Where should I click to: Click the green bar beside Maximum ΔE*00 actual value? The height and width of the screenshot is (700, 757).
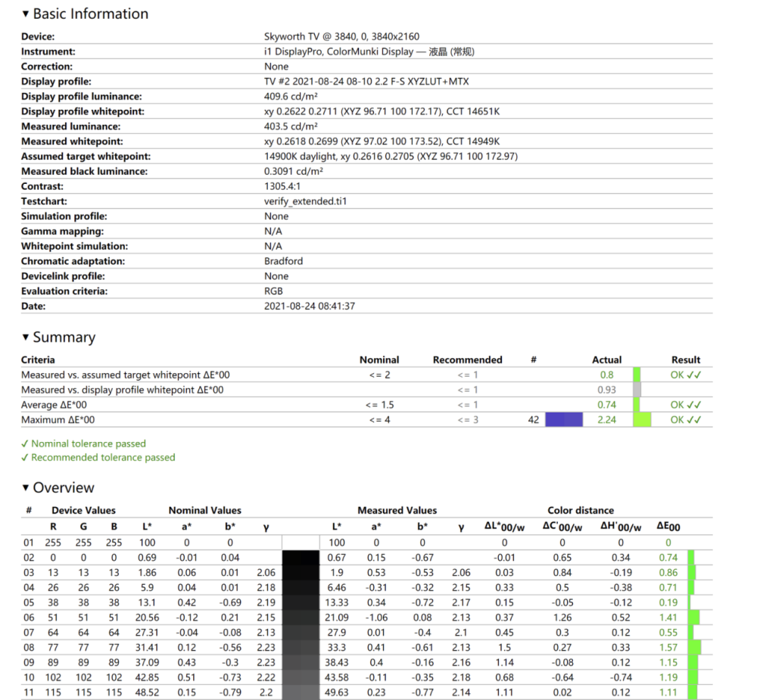click(642, 419)
